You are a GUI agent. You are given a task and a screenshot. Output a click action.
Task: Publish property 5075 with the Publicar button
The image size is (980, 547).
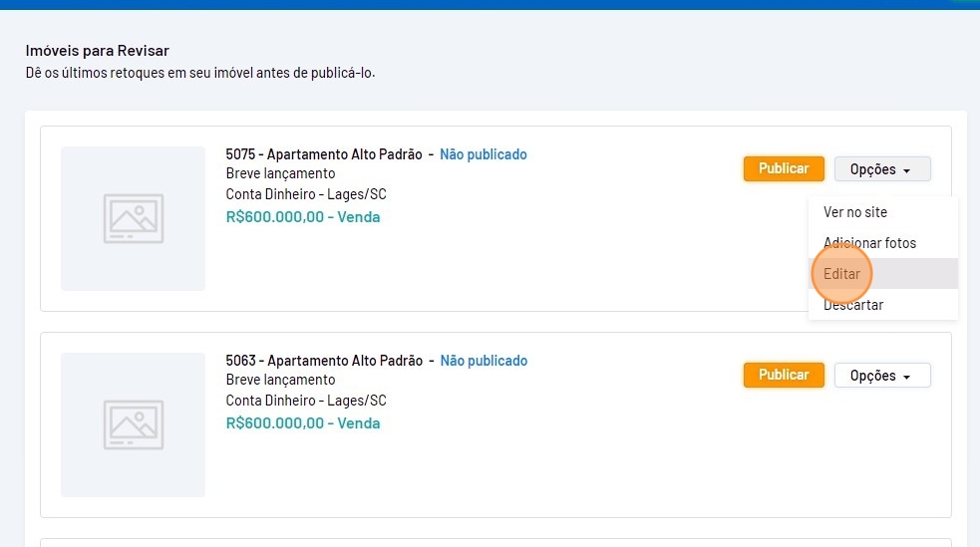[x=784, y=169]
